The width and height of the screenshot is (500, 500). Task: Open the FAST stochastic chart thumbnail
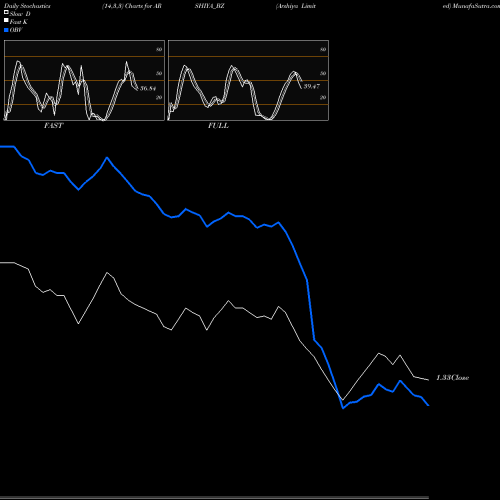pyautogui.click(x=84, y=80)
